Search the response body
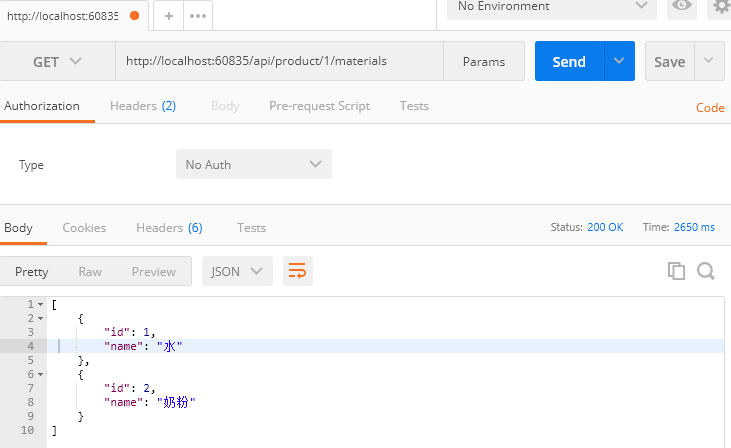Image resolution: width=731 pixels, height=448 pixels. [x=706, y=271]
